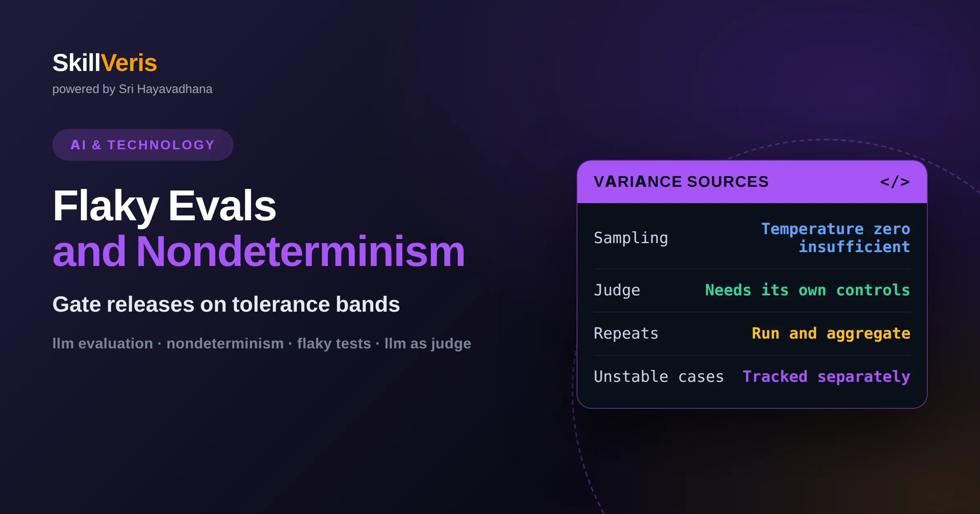The image size is (980, 514).
Task: Click 'Run and aggregate' value
Action: point(831,333)
